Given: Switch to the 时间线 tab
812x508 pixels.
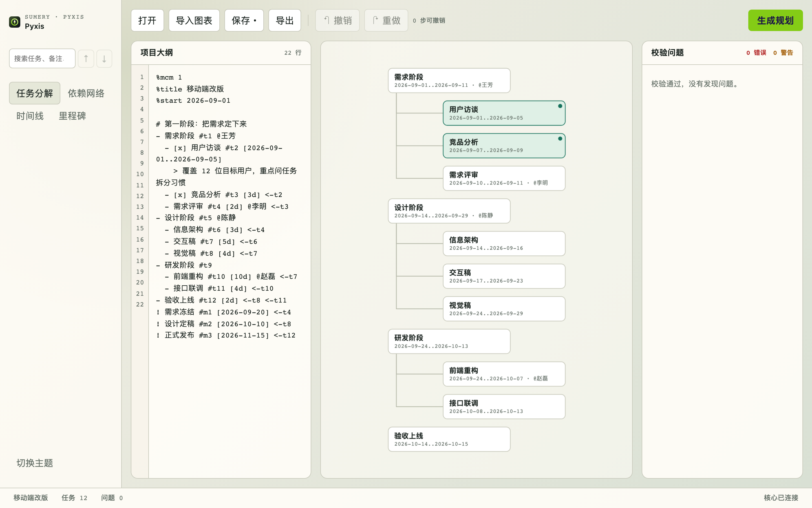Looking at the screenshot, I should pos(30,116).
